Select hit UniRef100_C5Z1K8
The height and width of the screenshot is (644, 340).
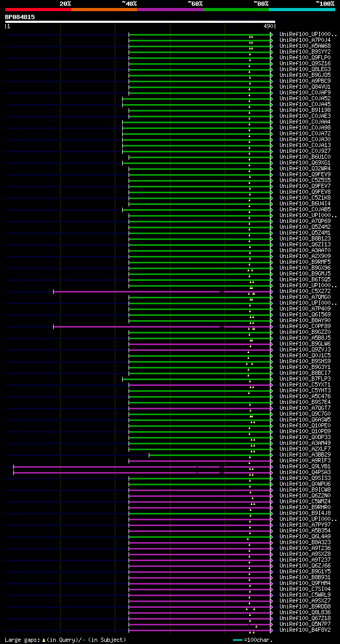pyautogui.click(x=305, y=198)
